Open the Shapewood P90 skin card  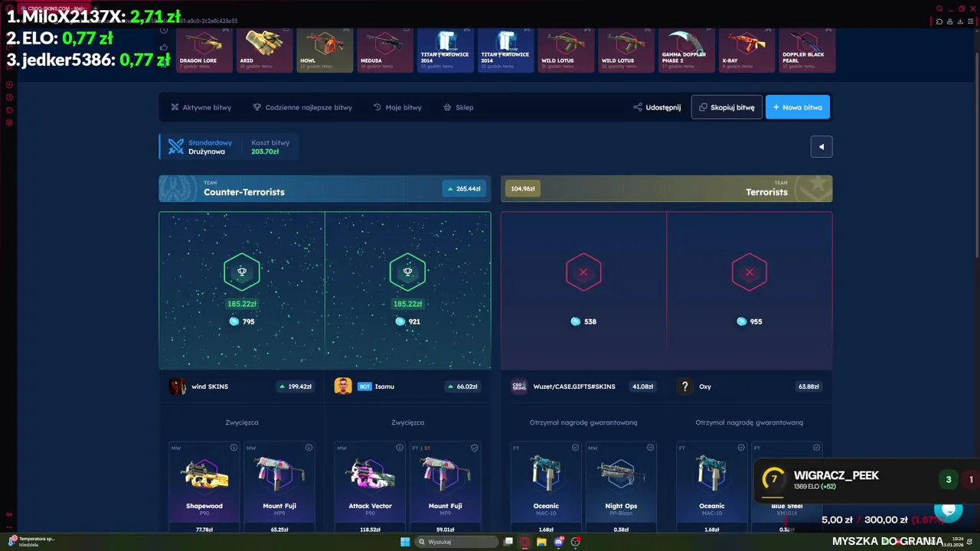(x=204, y=487)
